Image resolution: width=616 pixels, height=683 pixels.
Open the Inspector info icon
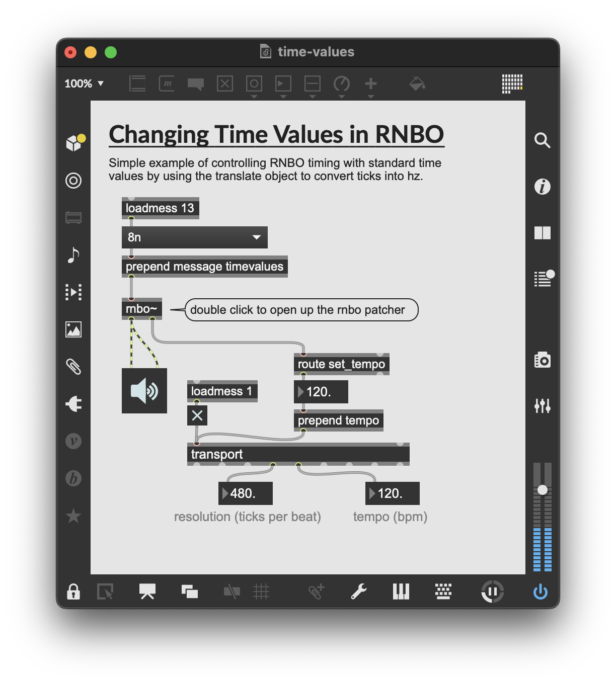point(542,187)
